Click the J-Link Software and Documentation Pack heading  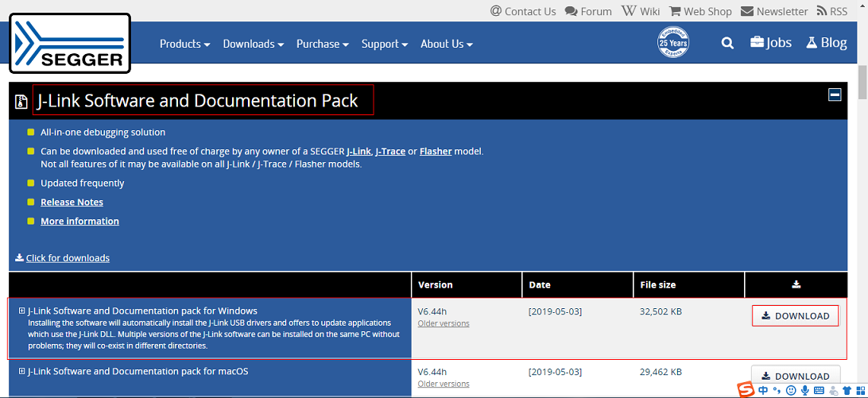(x=198, y=101)
